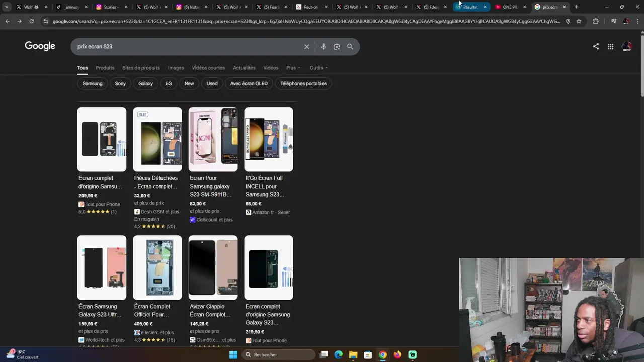Click the OLED pièces détachées product image
The width and height of the screenshot is (644, 362).
click(x=157, y=139)
